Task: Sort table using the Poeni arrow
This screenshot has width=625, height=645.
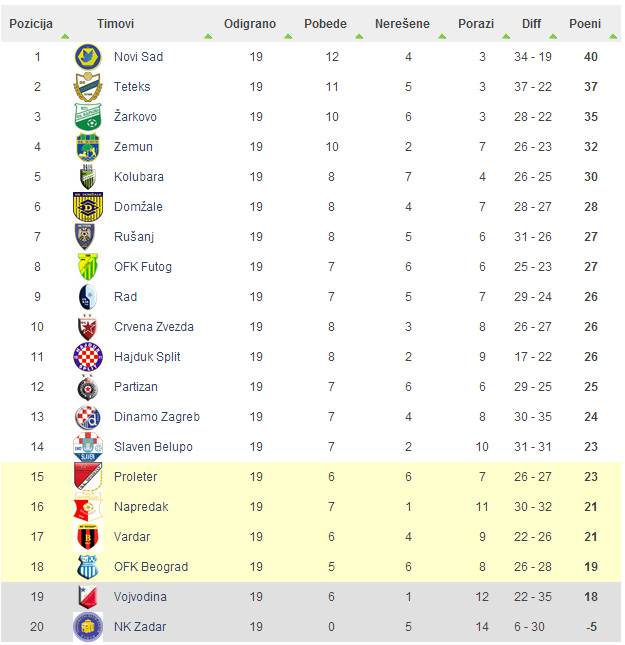Action: pyautogui.click(x=613, y=37)
